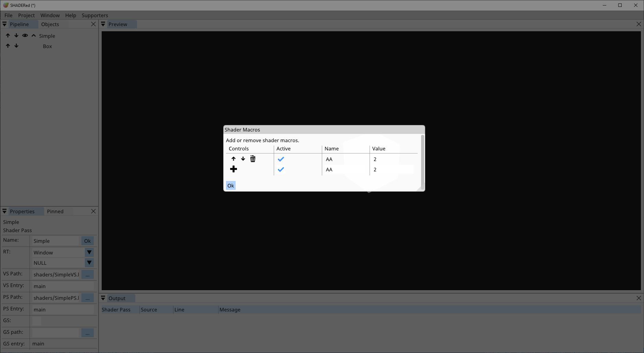
Task: Open RT NULL dropdown
Action: 89,263
